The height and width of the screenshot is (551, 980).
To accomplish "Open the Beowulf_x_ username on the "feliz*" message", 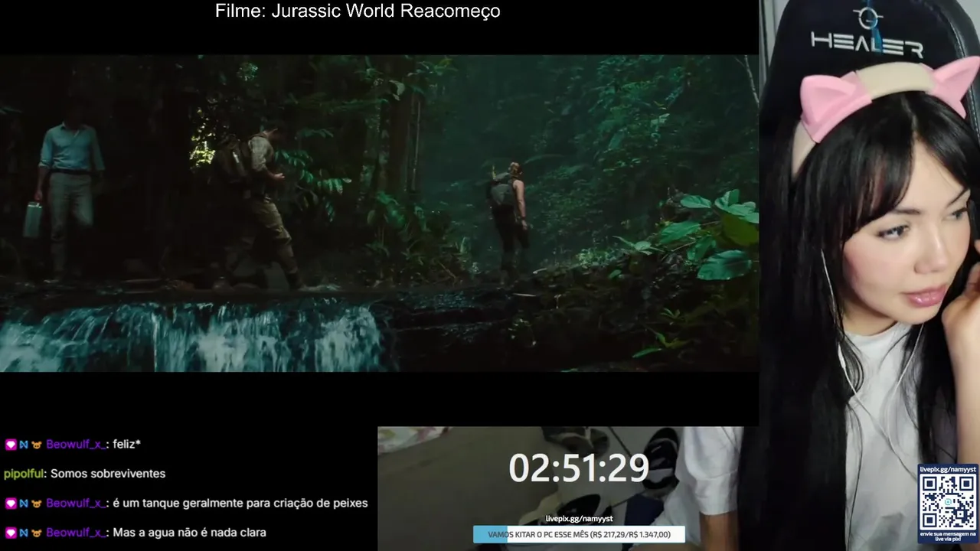I will click(76, 444).
